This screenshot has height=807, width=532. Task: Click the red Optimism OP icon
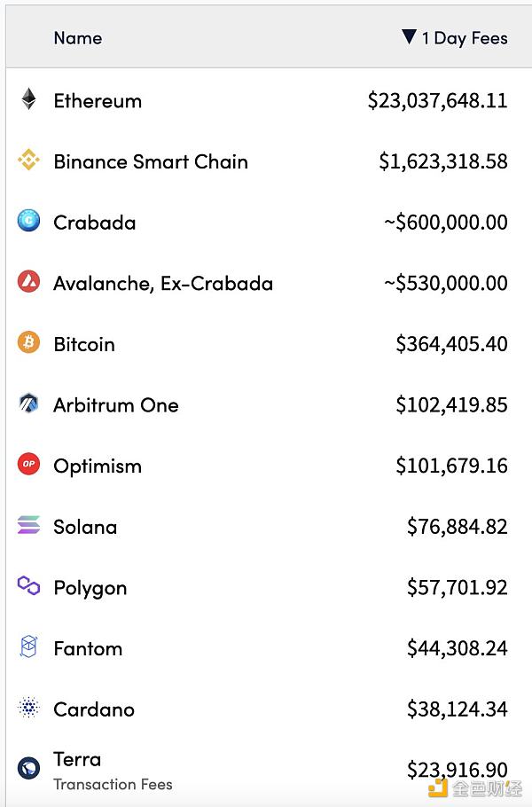(29, 465)
